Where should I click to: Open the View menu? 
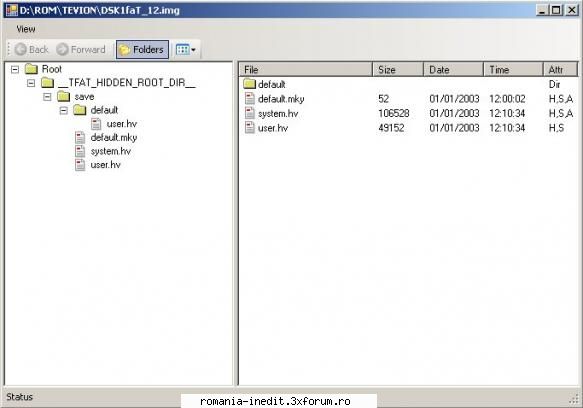pyautogui.click(x=26, y=29)
